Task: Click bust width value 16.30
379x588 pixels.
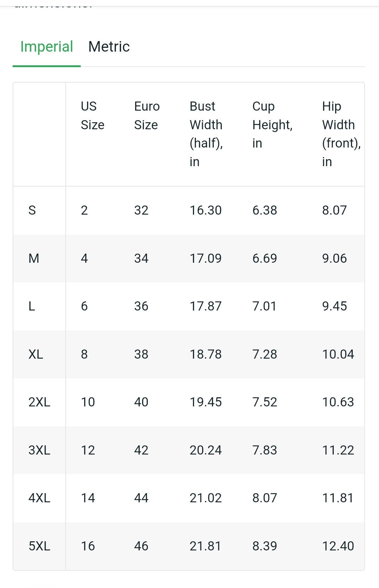Action: tap(206, 210)
